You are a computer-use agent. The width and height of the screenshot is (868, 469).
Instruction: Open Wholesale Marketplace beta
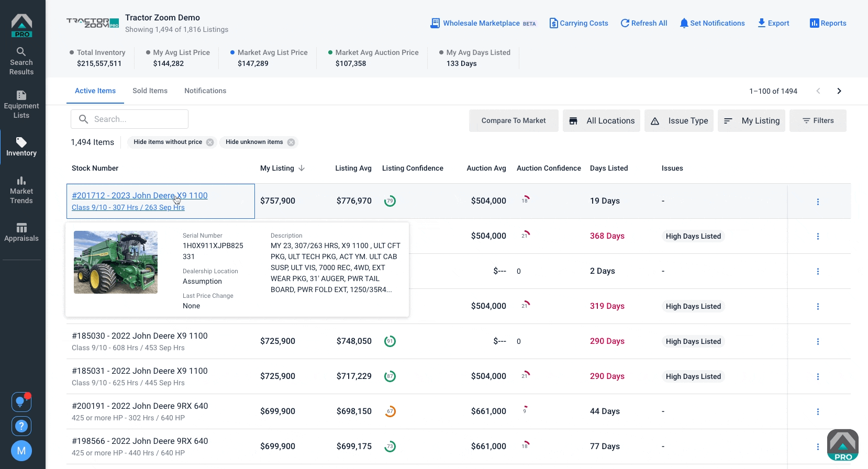pos(483,23)
